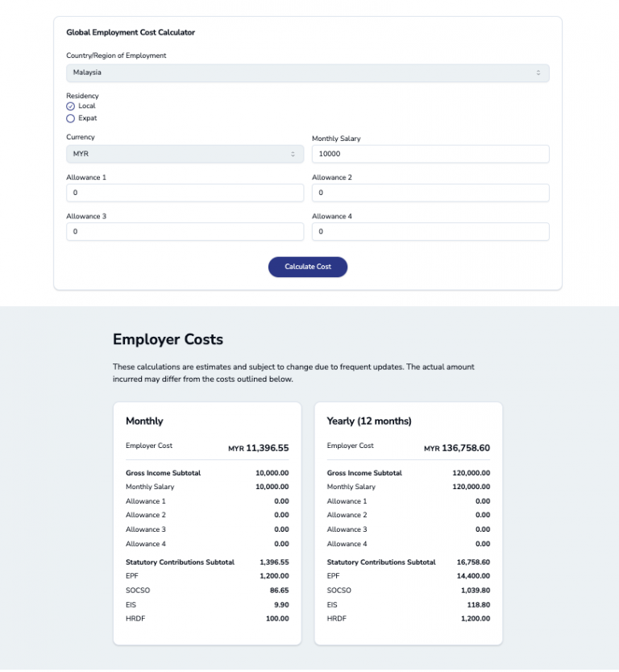Viewport: 619px width, 672px height.
Task: Select the Yearly (12 months) card heading
Action: pyautogui.click(x=369, y=421)
